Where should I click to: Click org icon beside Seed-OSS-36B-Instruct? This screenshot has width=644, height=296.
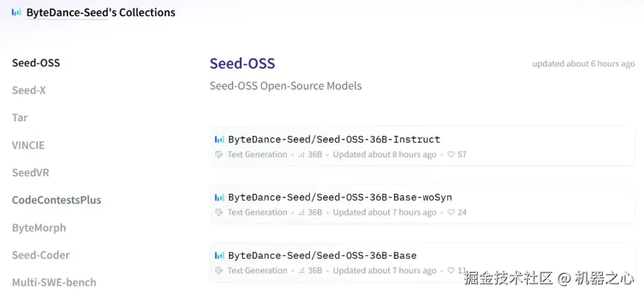pos(219,140)
